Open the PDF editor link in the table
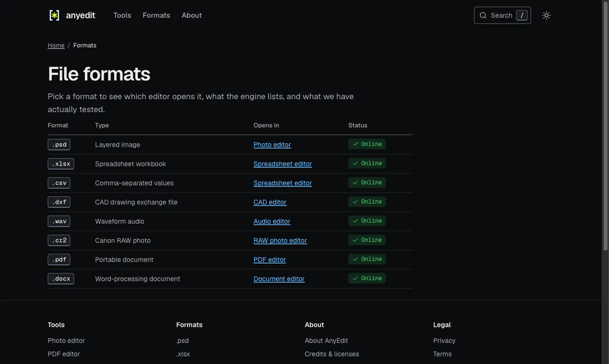 tap(269, 260)
